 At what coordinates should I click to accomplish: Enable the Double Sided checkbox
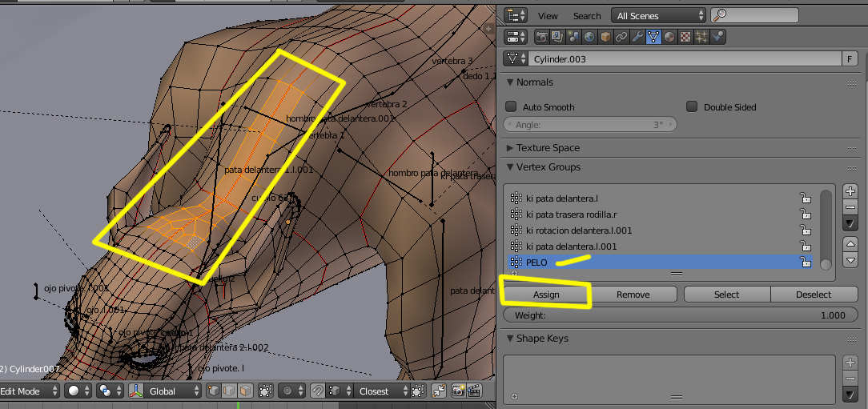pyautogui.click(x=691, y=106)
